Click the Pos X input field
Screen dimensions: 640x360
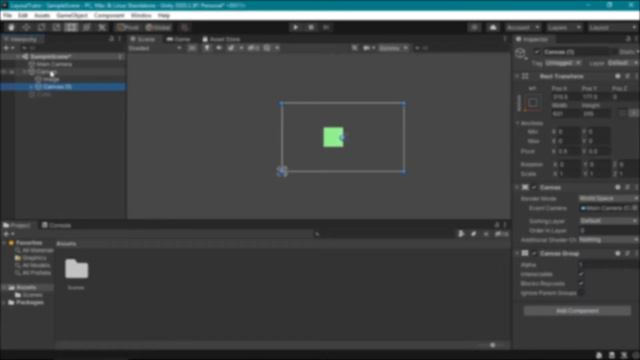(x=565, y=97)
